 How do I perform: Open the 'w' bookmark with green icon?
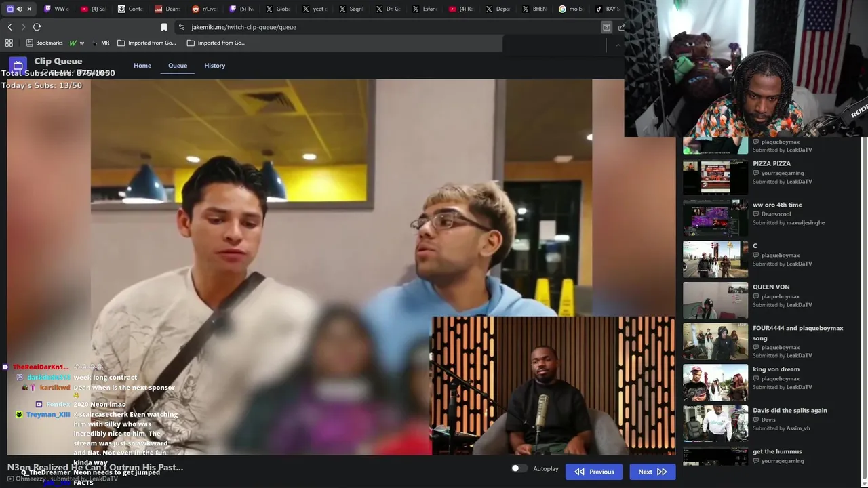click(77, 43)
